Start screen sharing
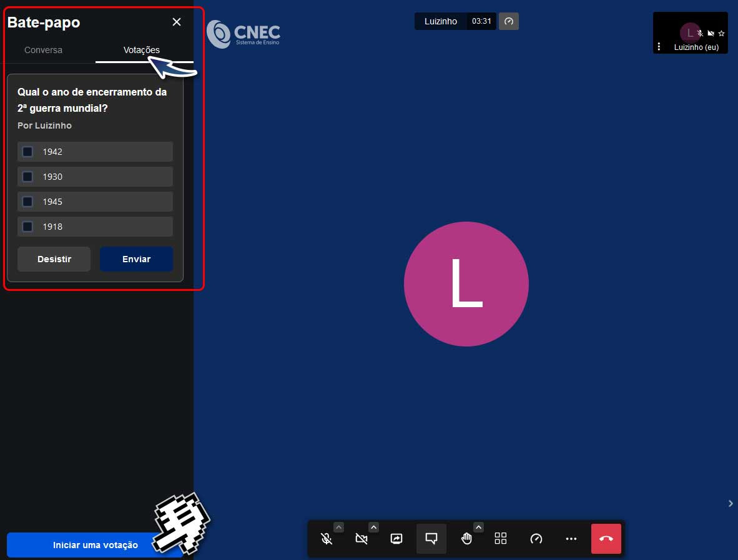This screenshot has height=560, width=738. [396, 539]
